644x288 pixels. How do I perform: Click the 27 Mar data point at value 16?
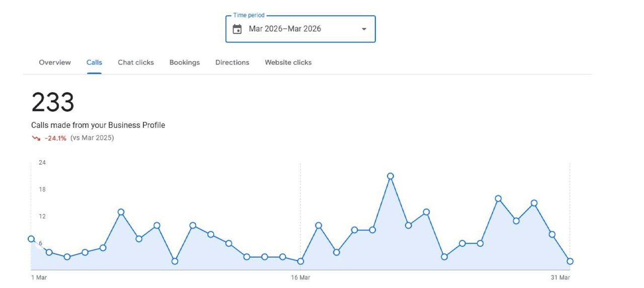click(x=498, y=198)
